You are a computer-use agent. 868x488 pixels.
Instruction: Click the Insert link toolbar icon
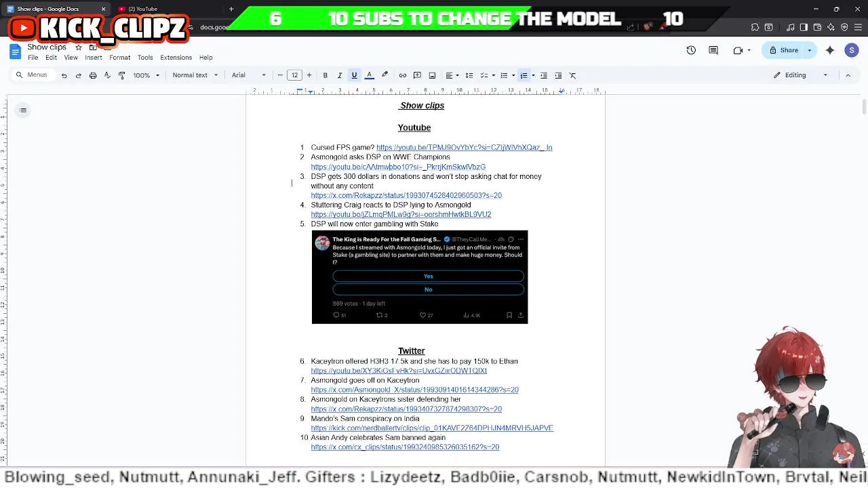(x=403, y=75)
